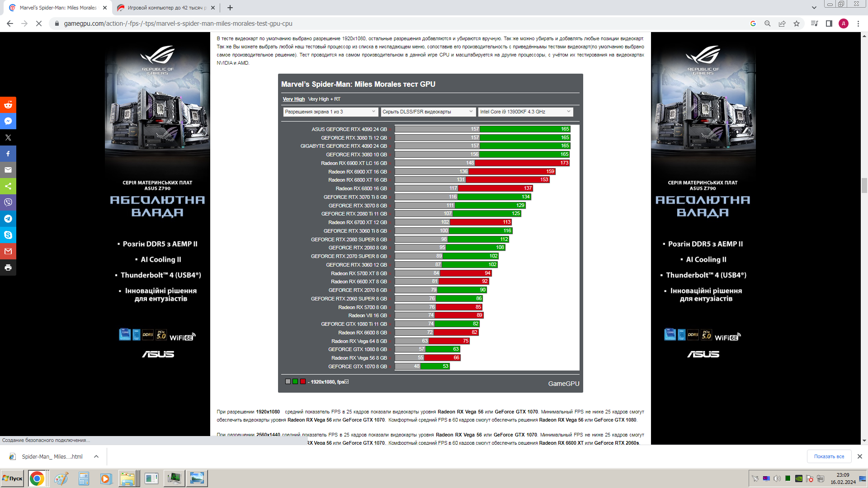868x488 pixels.
Task: Open the screen resolution dropdown
Action: tap(330, 112)
